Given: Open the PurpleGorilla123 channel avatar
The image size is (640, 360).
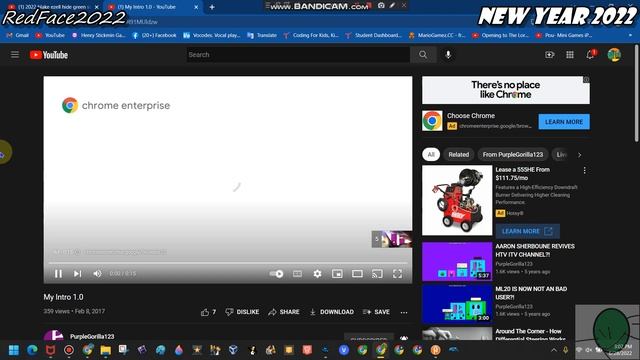Looking at the screenshot, I should (x=53, y=336).
